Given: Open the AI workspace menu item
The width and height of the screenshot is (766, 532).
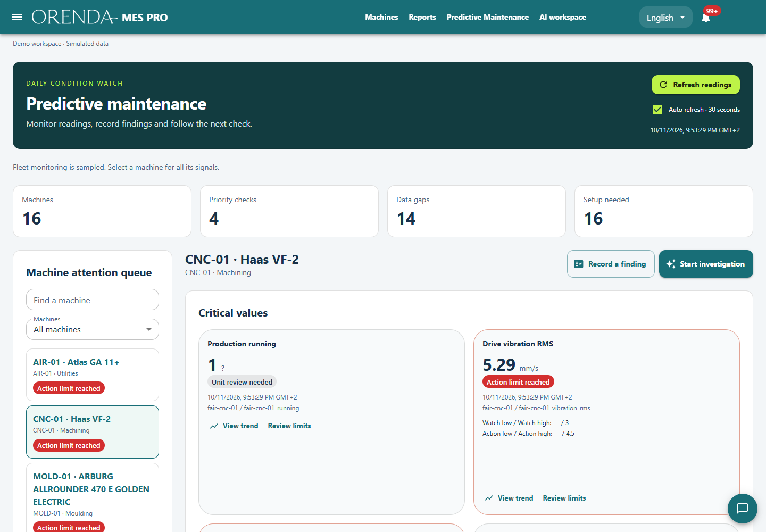Looking at the screenshot, I should coord(563,17).
